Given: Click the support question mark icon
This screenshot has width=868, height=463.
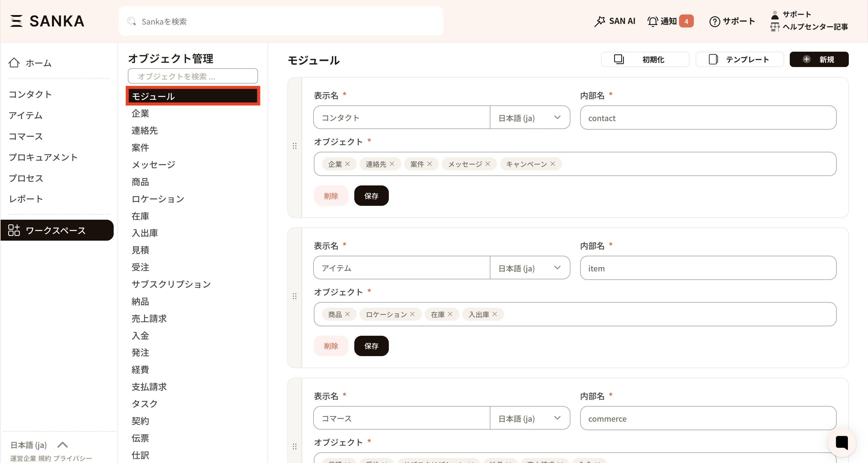Looking at the screenshot, I should click(714, 21).
